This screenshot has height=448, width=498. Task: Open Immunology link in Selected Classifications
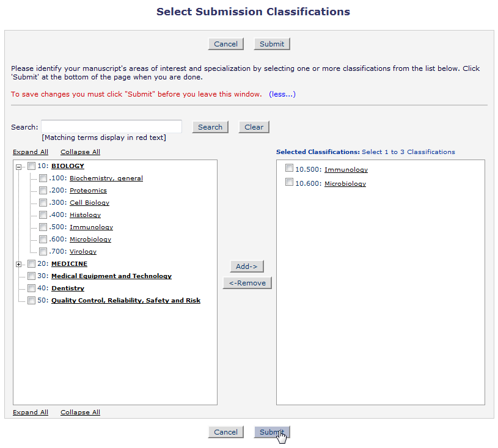346,170
